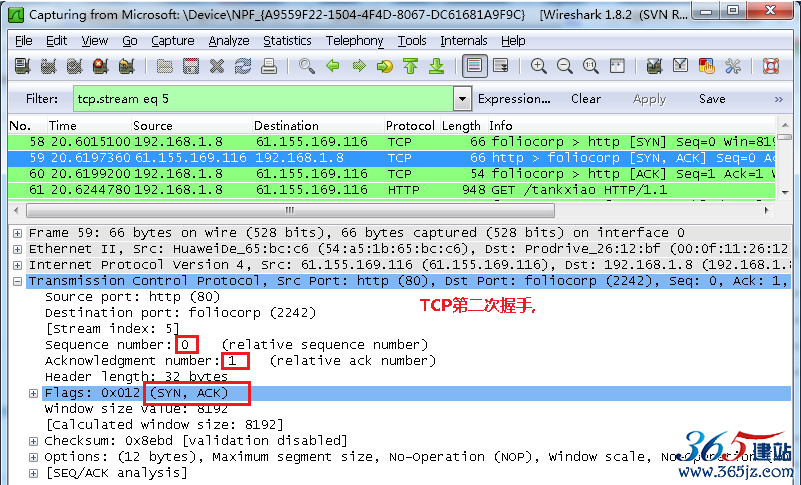
Task: Open the Analyze menu
Action: click(229, 40)
